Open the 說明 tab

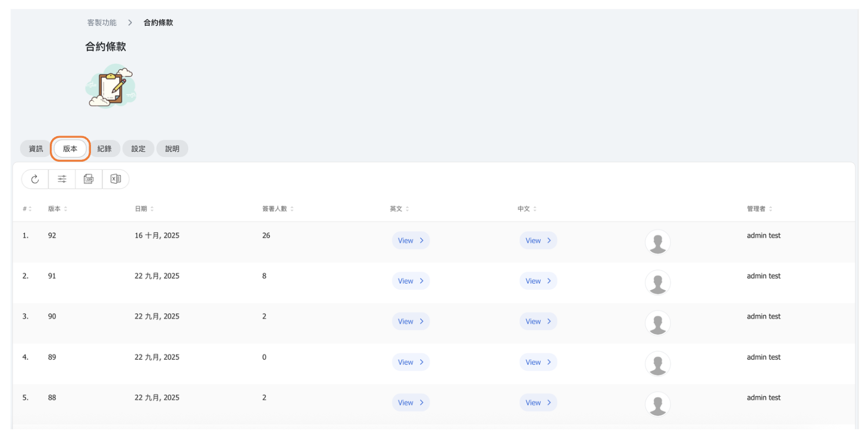(x=172, y=149)
